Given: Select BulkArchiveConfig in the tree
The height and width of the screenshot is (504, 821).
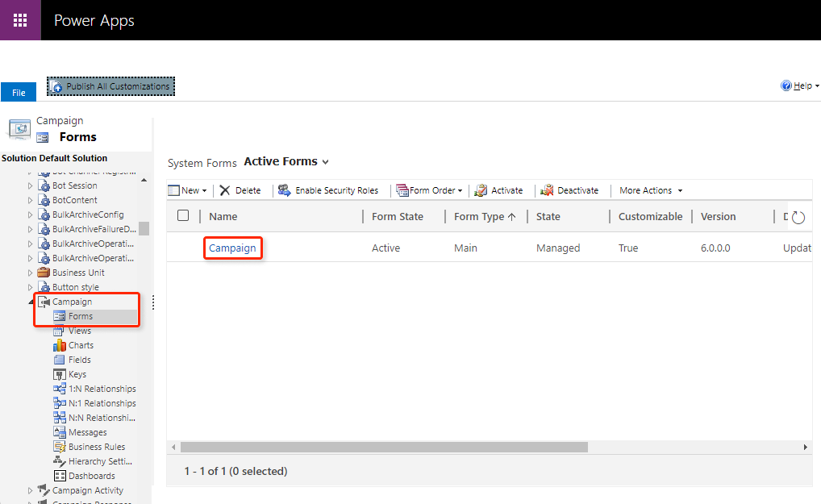Looking at the screenshot, I should pos(88,215).
